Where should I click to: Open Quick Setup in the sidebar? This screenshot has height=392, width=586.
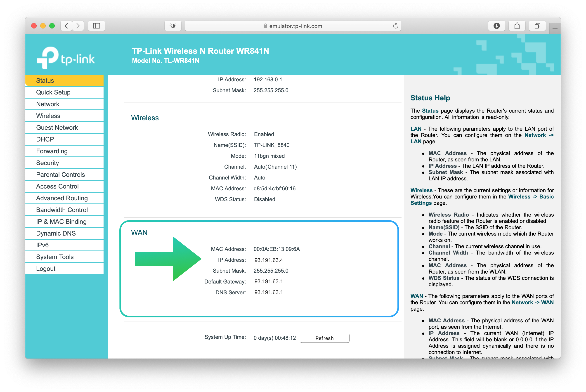(64, 92)
